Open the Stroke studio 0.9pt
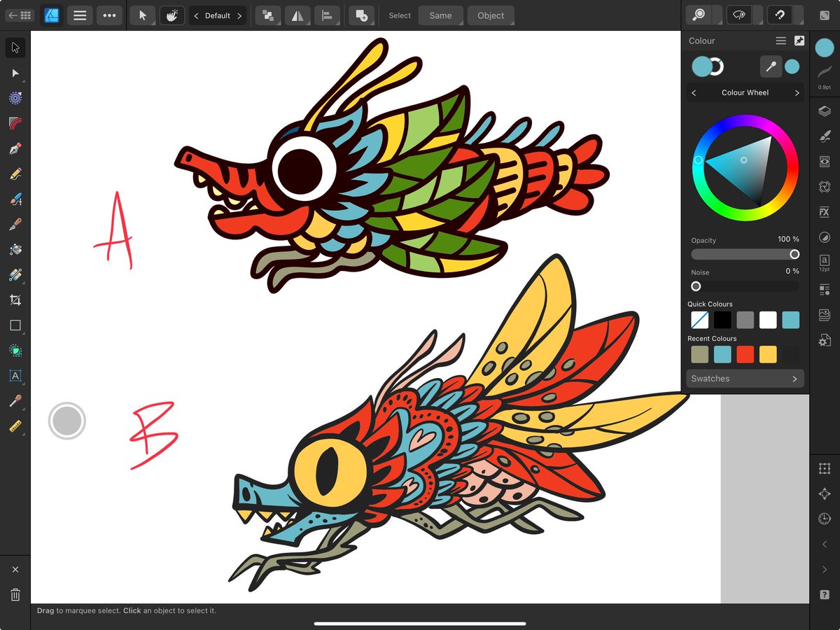840x630 pixels. (x=825, y=76)
